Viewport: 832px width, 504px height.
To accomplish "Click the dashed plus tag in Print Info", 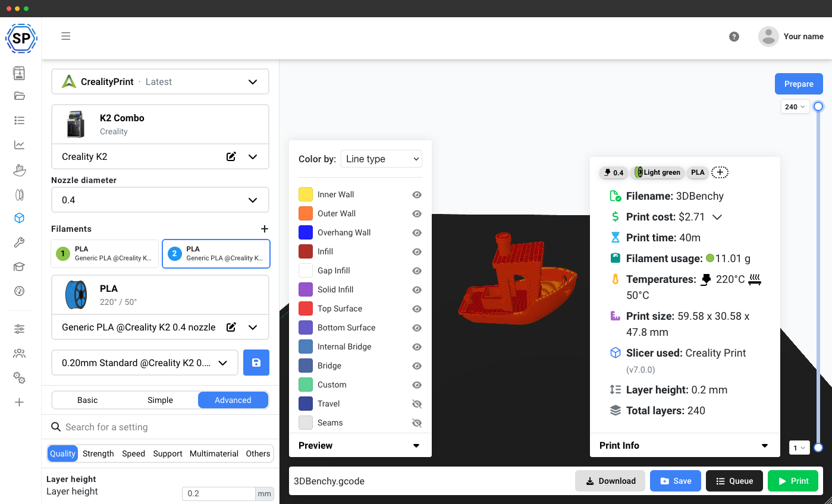I will (720, 172).
